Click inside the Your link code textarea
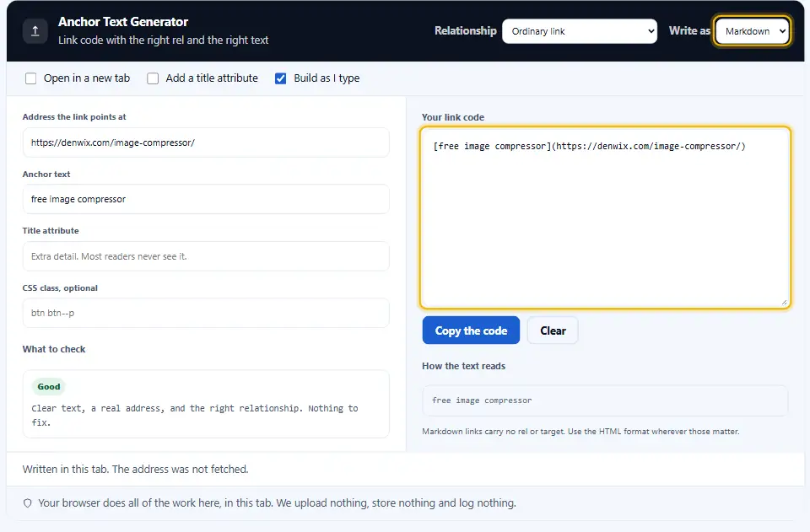Viewport: 810px width, 532px height. click(605, 218)
